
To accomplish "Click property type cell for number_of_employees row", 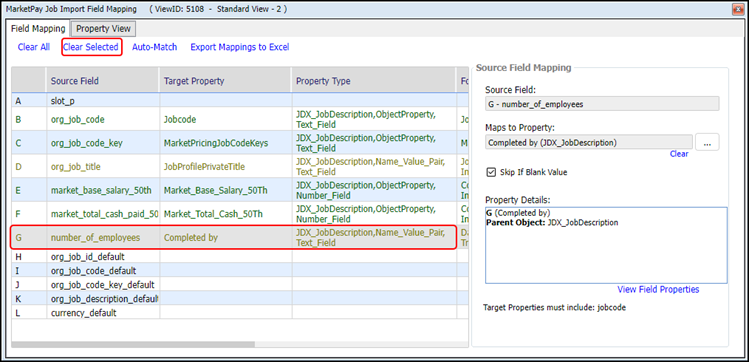I will (x=375, y=237).
